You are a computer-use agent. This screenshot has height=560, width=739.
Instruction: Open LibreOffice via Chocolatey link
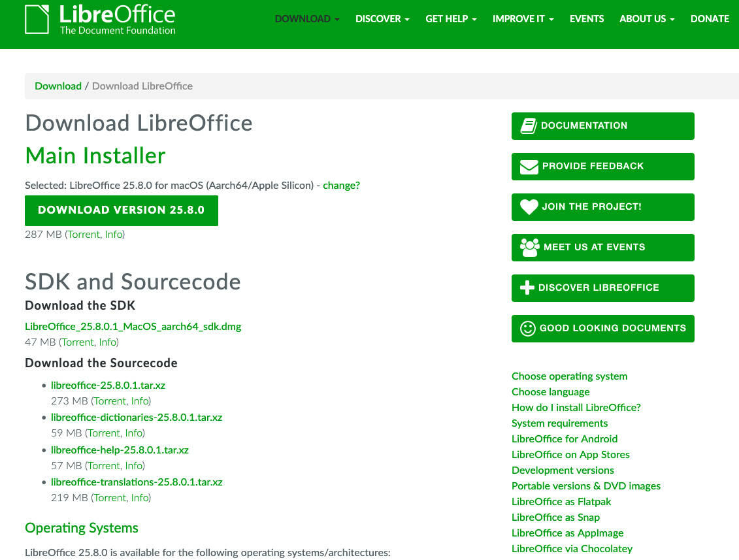[x=572, y=549]
